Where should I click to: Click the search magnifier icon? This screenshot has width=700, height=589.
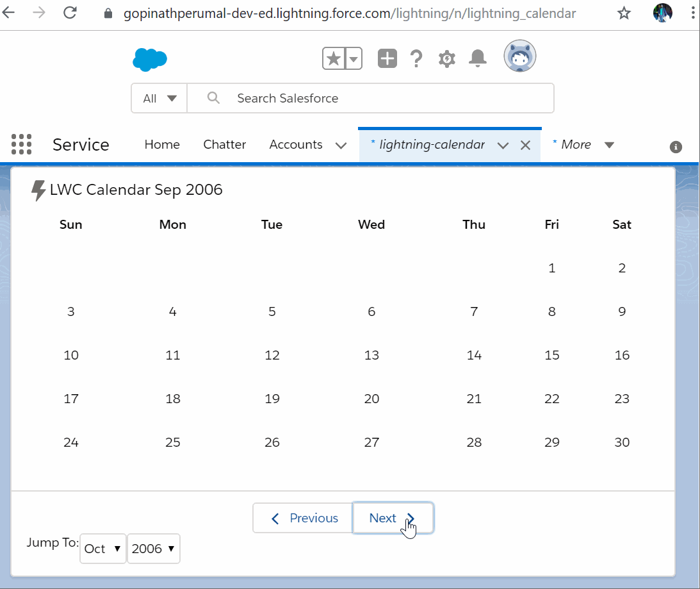[x=213, y=97]
